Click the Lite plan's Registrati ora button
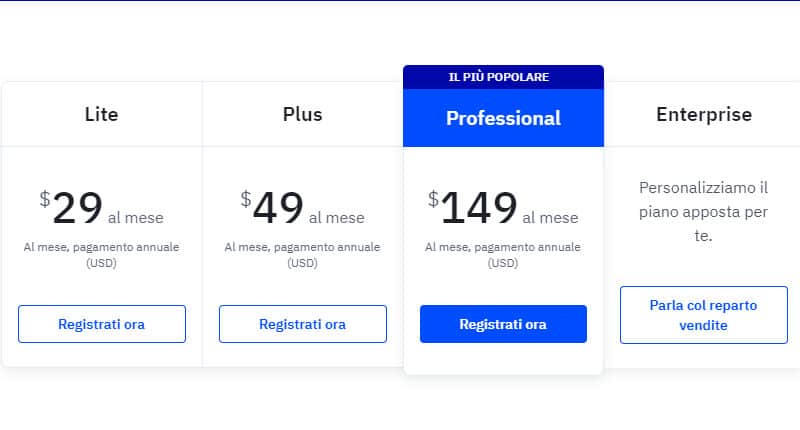Viewport: 800px width, 430px height. pos(102,324)
